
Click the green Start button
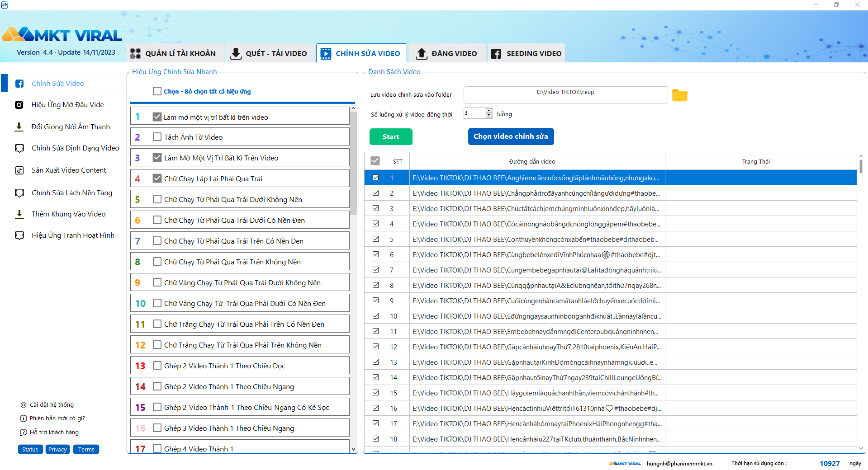click(391, 137)
